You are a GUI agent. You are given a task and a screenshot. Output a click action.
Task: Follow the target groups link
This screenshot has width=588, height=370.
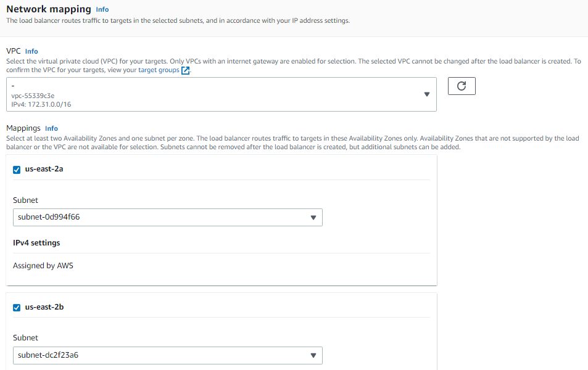(159, 70)
